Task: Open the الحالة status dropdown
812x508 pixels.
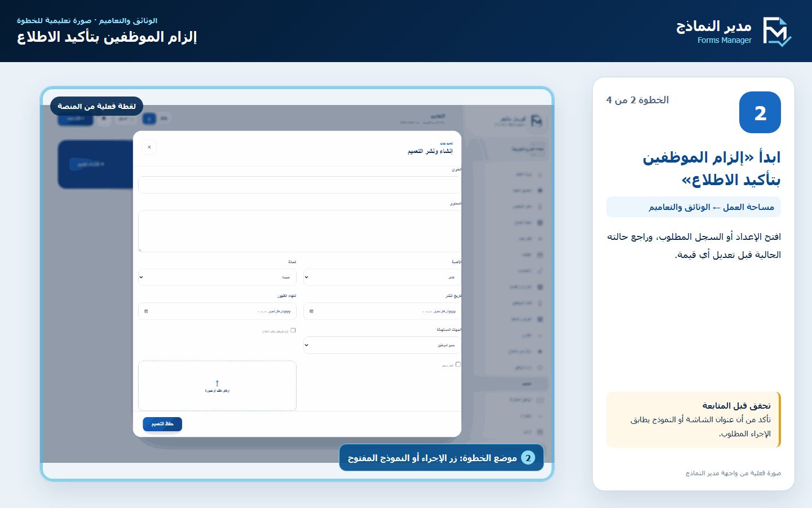Action: click(217, 277)
